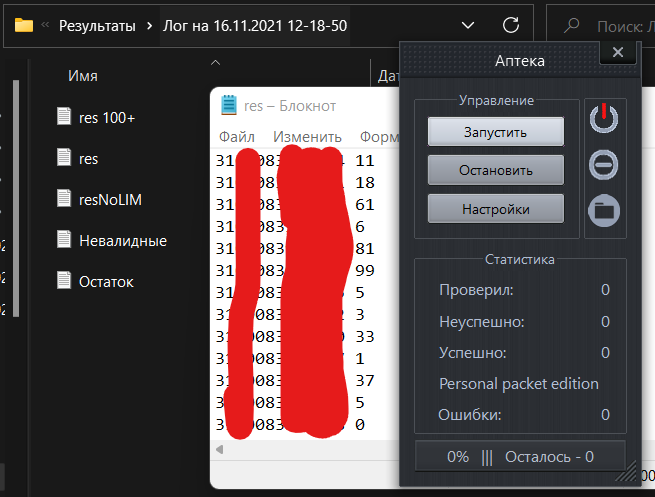This screenshot has width=655, height=497.
Task: Select the resNoLIM file
Action: pyautogui.click(x=110, y=200)
